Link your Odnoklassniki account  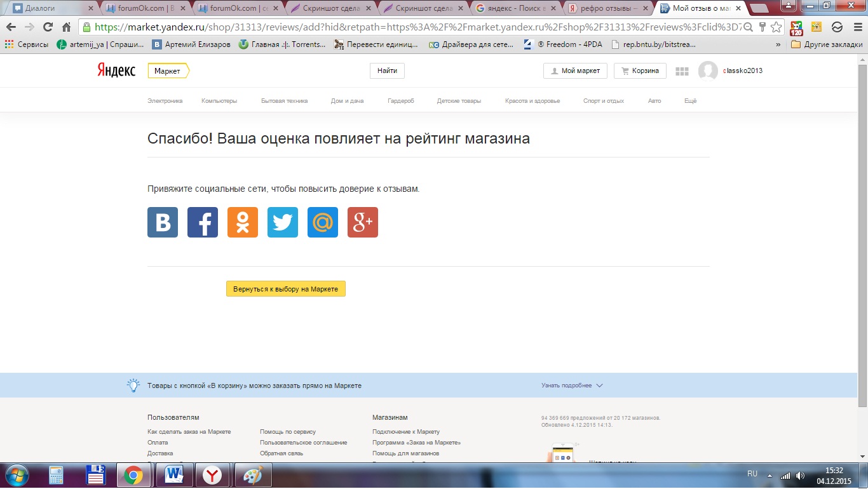point(243,222)
